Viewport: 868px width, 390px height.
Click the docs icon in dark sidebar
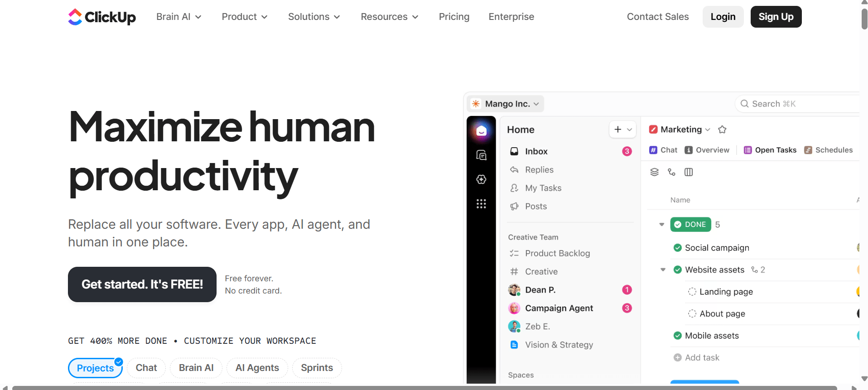pos(481,155)
